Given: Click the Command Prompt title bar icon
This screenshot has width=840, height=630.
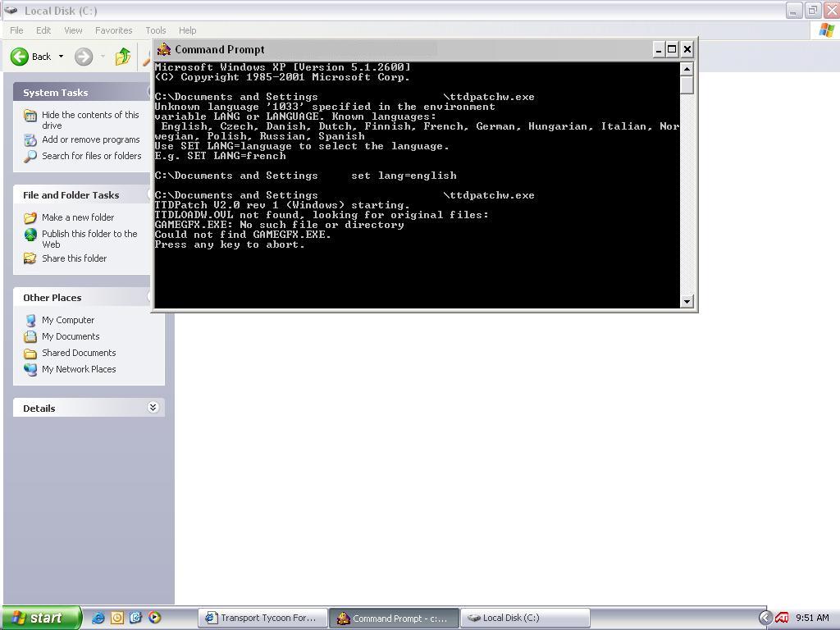Looking at the screenshot, I should click(164, 49).
